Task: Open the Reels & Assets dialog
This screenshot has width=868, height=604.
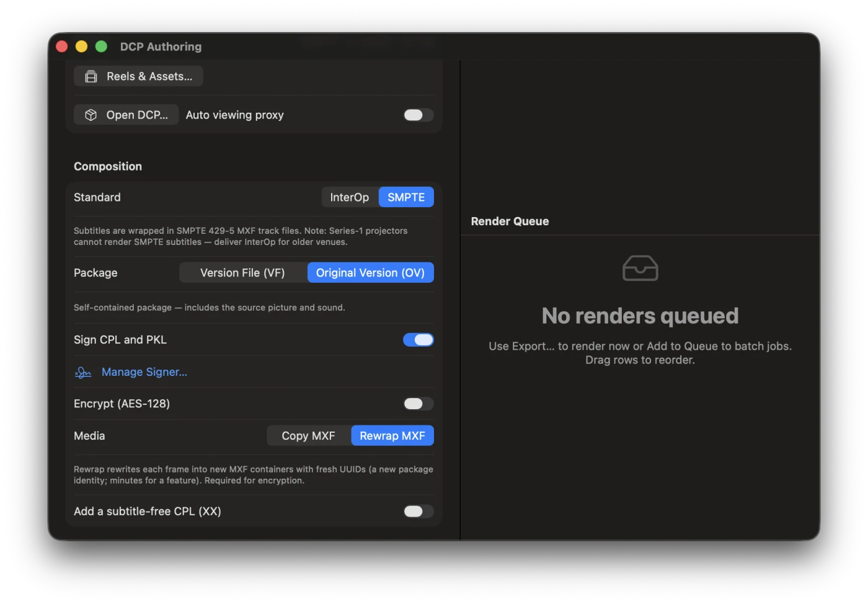Action: [138, 76]
